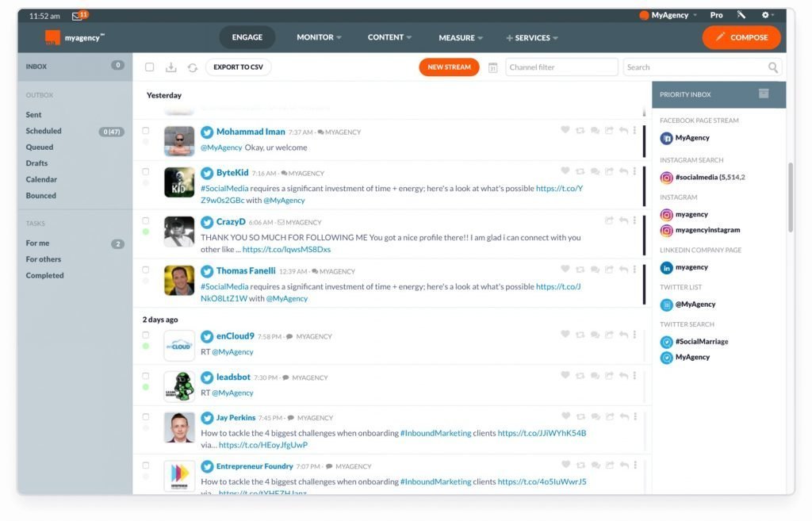The image size is (812, 521).
Task: Click the Pro plan label
Action: (716, 15)
